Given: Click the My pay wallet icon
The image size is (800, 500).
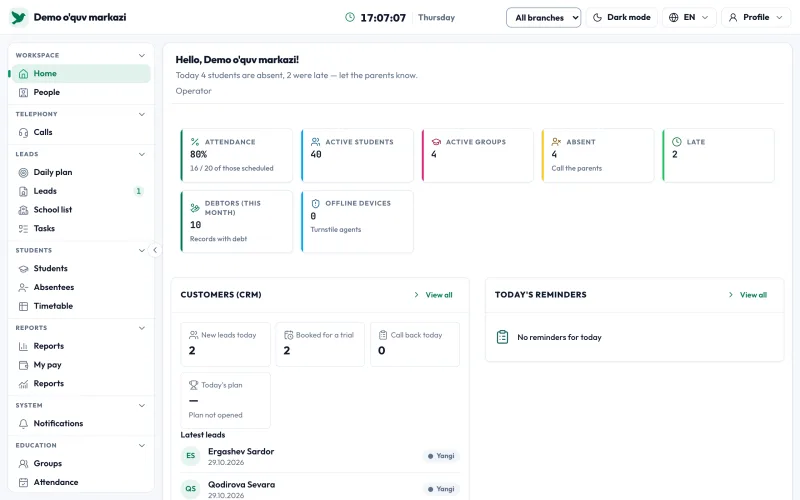Looking at the screenshot, I should click(23, 365).
